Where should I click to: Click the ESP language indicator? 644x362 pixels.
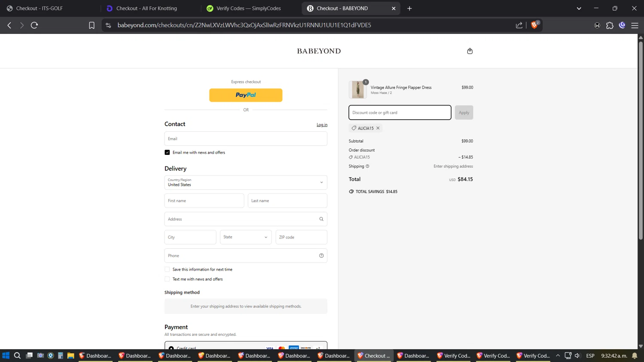pos(590,356)
